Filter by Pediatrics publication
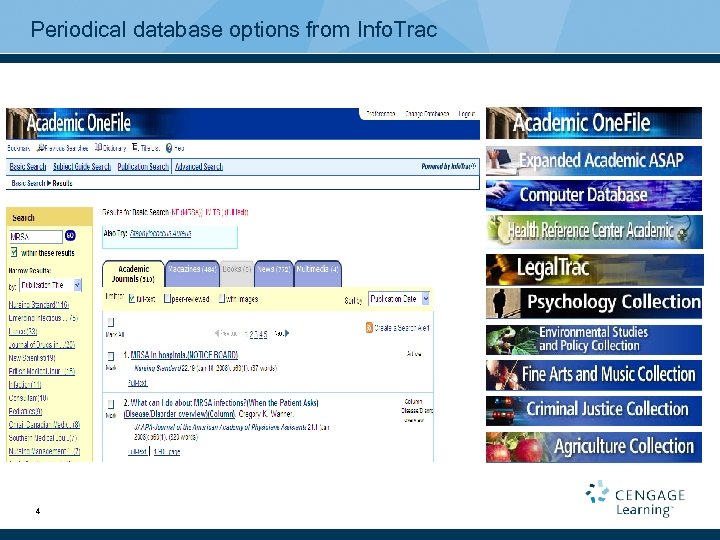This screenshot has height=540, width=720. [x=25, y=411]
